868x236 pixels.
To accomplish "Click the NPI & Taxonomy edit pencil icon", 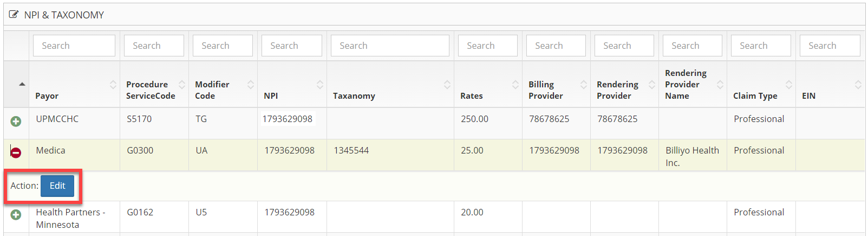I will point(14,15).
